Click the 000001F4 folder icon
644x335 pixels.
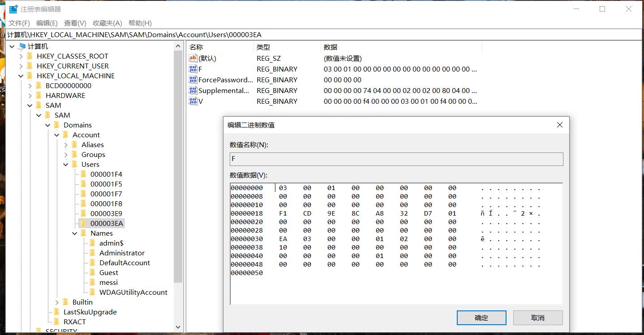click(84, 174)
